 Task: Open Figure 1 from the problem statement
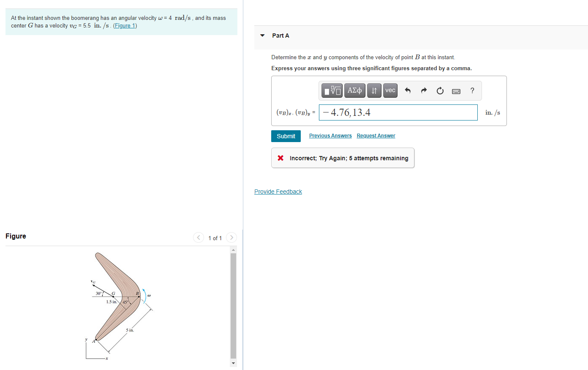coord(125,25)
